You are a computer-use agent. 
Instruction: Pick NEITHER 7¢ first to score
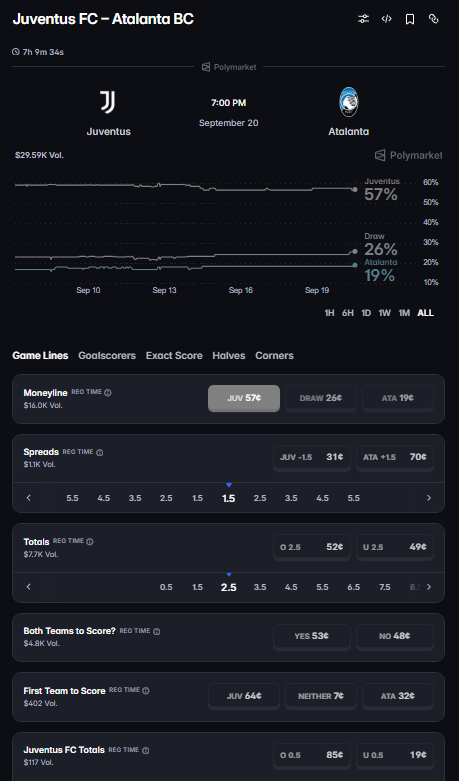click(x=321, y=696)
